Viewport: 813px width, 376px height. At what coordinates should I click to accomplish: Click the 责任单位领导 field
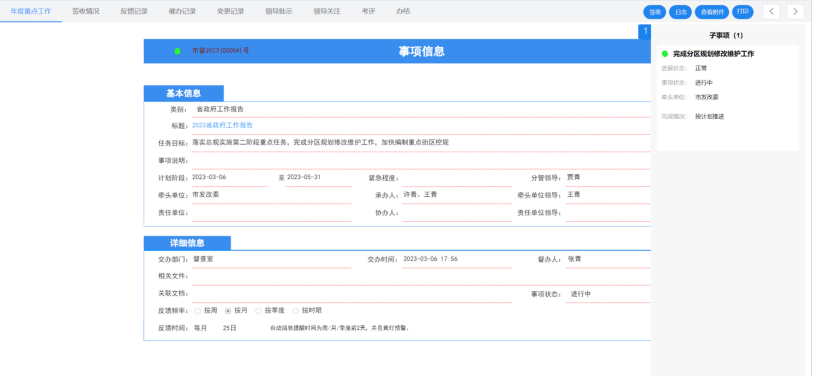[608, 213]
